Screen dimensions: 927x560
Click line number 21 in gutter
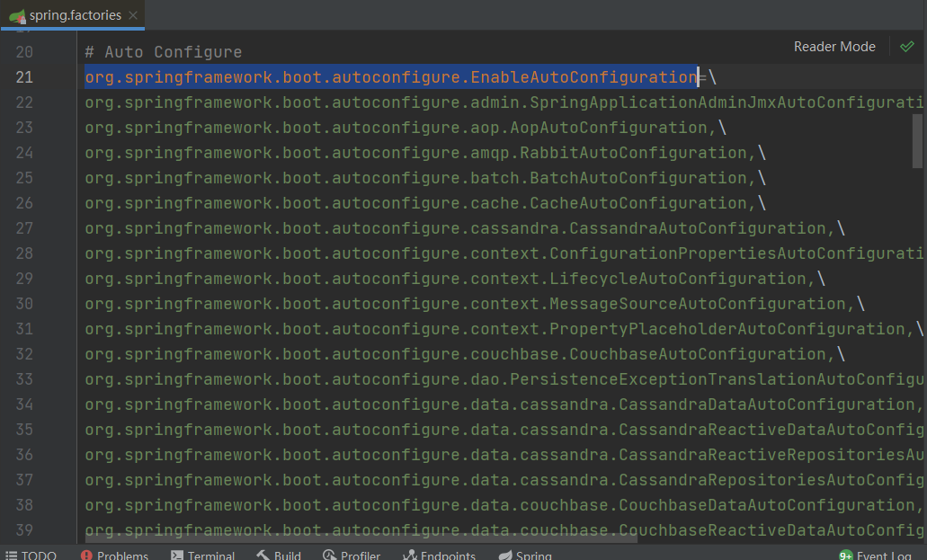coord(24,77)
